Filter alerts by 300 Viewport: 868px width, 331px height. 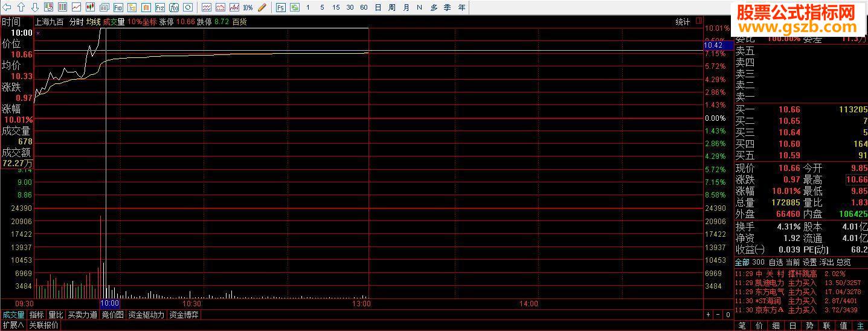759,262
